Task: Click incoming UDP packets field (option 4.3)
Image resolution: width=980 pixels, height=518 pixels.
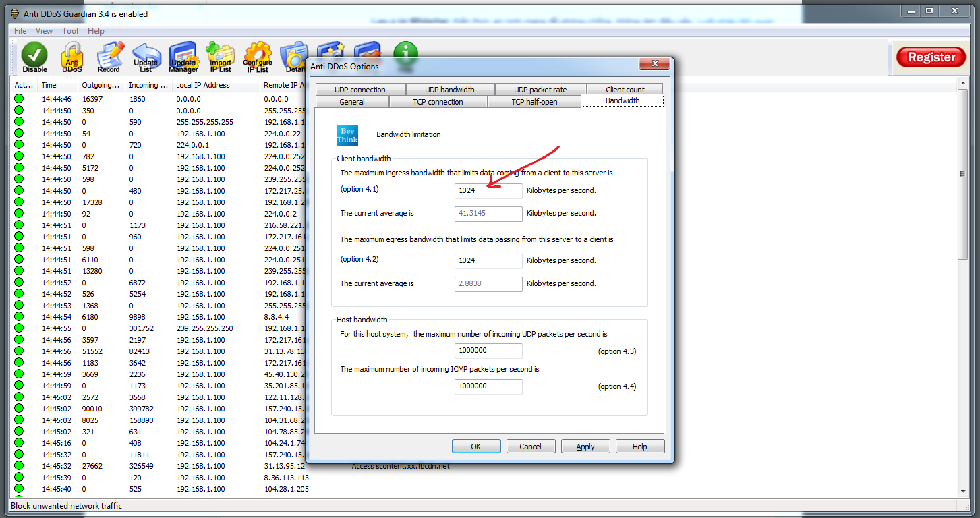Action: click(489, 351)
